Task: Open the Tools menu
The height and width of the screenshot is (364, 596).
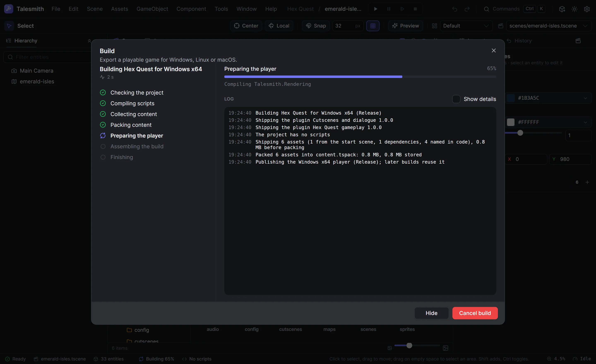Action: (221, 9)
